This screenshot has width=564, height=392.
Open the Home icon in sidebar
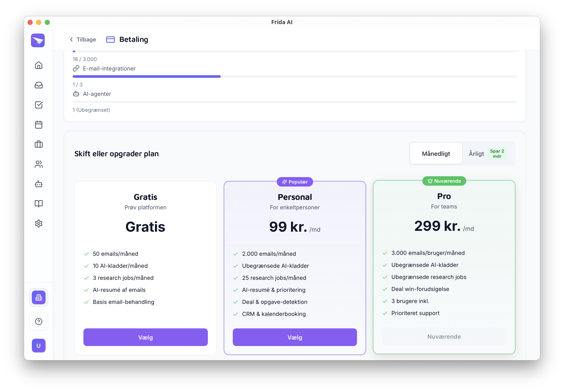point(38,65)
